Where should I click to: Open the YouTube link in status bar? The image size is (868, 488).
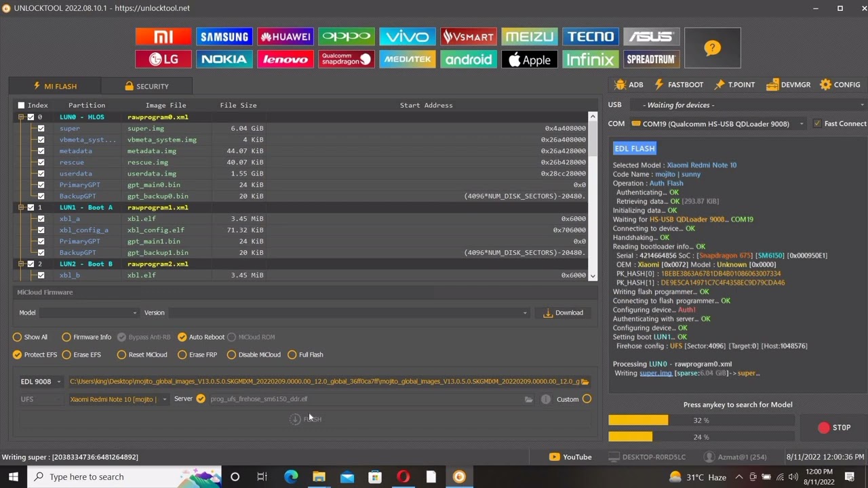570,457
